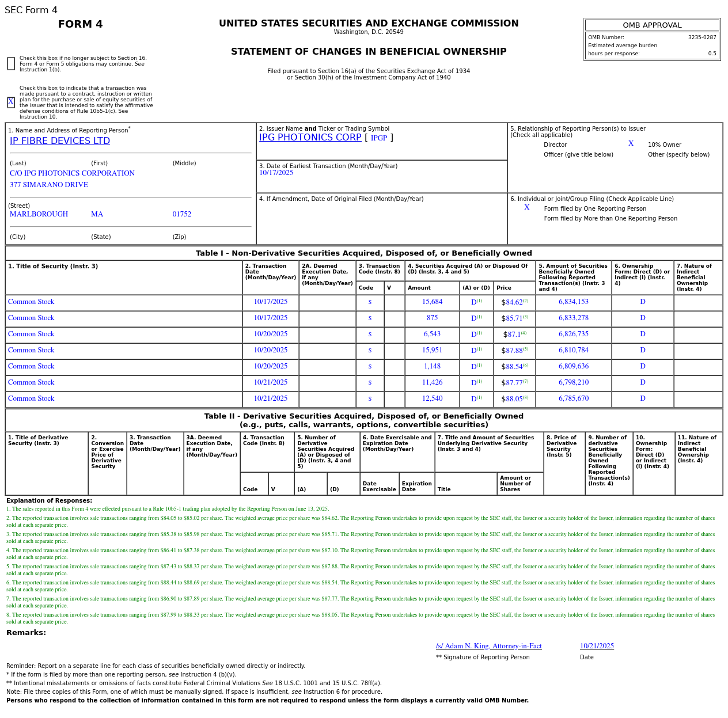
Task: Click the MARLBOROUGH city field
Action: coord(39,215)
